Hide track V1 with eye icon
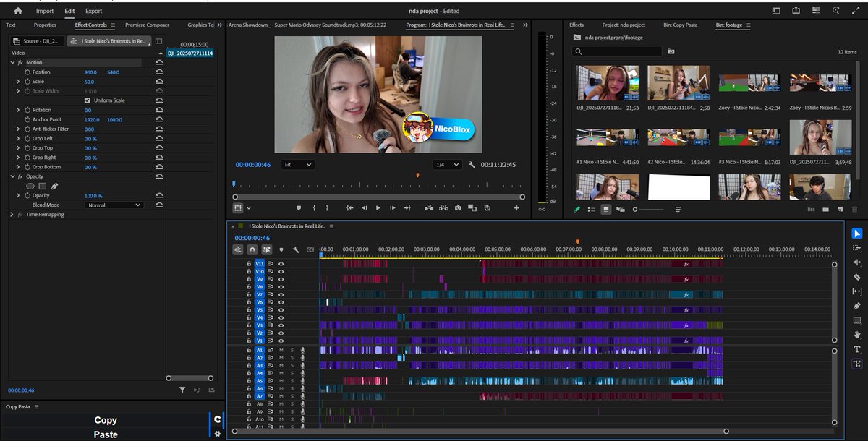The height and width of the screenshot is (441, 868). [281, 340]
